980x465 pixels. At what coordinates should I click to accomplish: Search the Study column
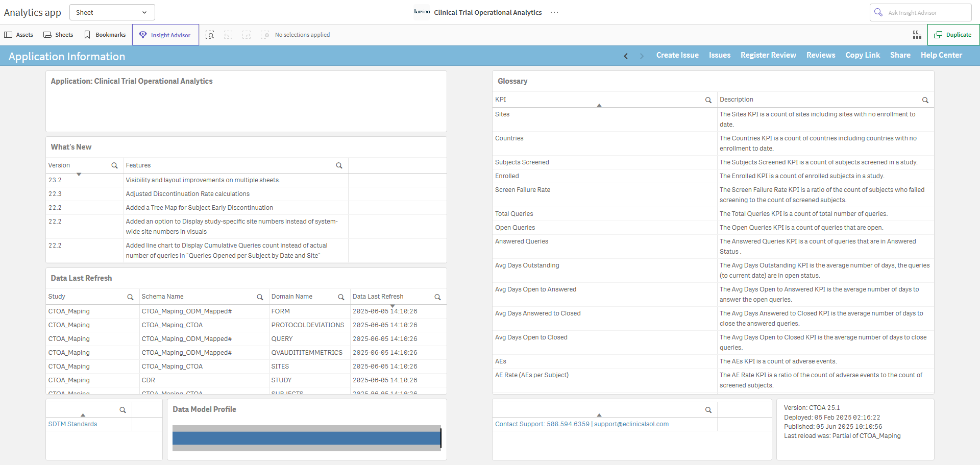(x=130, y=297)
